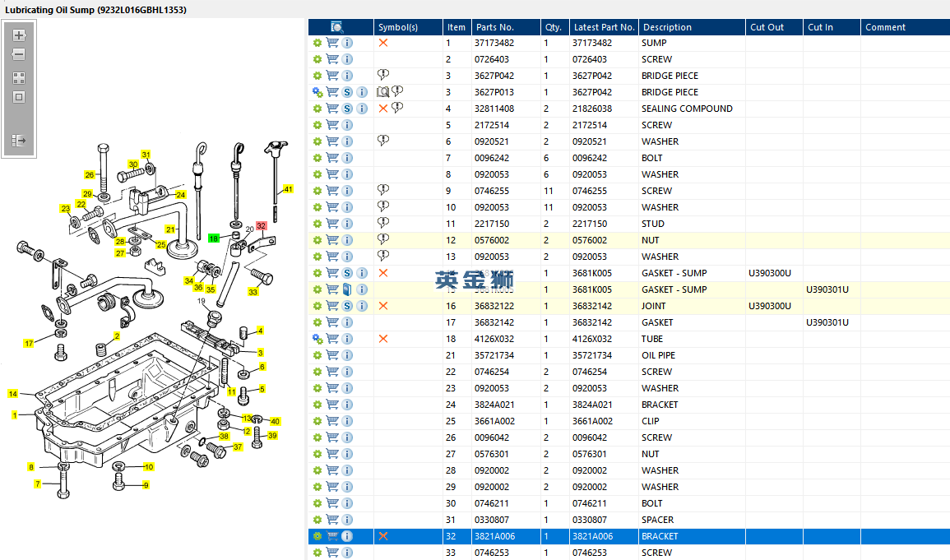Image resolution: width=950 pixels, height=560 pixels.
Task: Select the green callout 18 on diagram
Action: click(x=214, y=238)
